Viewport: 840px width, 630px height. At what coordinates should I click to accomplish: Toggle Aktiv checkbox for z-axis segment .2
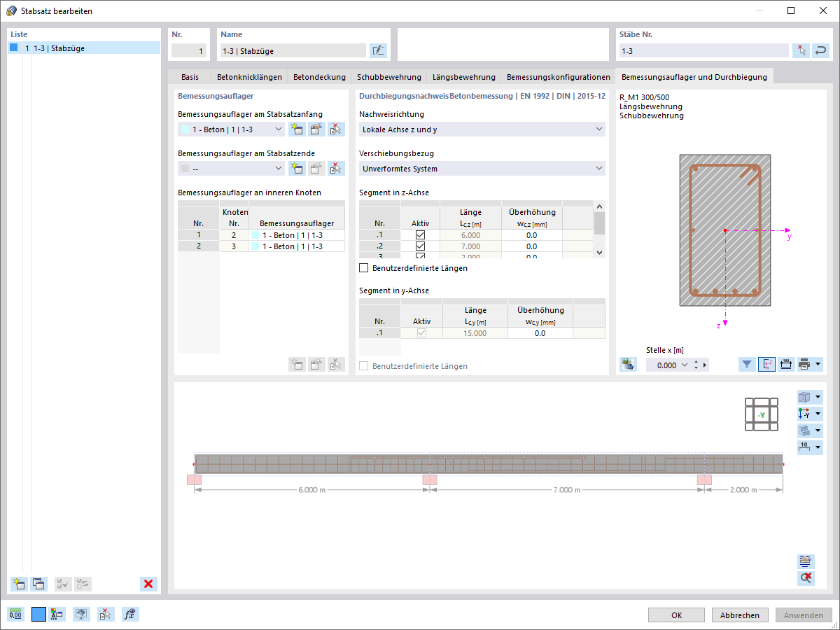(420, 246)
